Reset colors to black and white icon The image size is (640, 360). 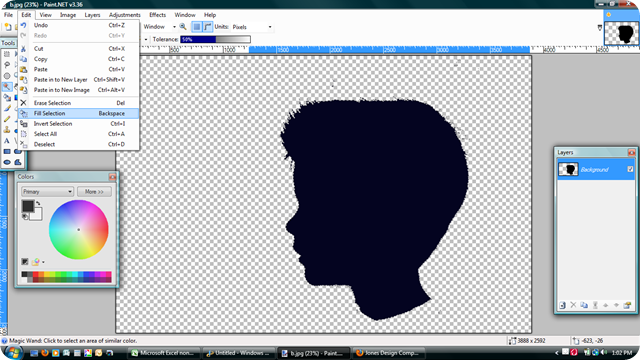(25, 217)
